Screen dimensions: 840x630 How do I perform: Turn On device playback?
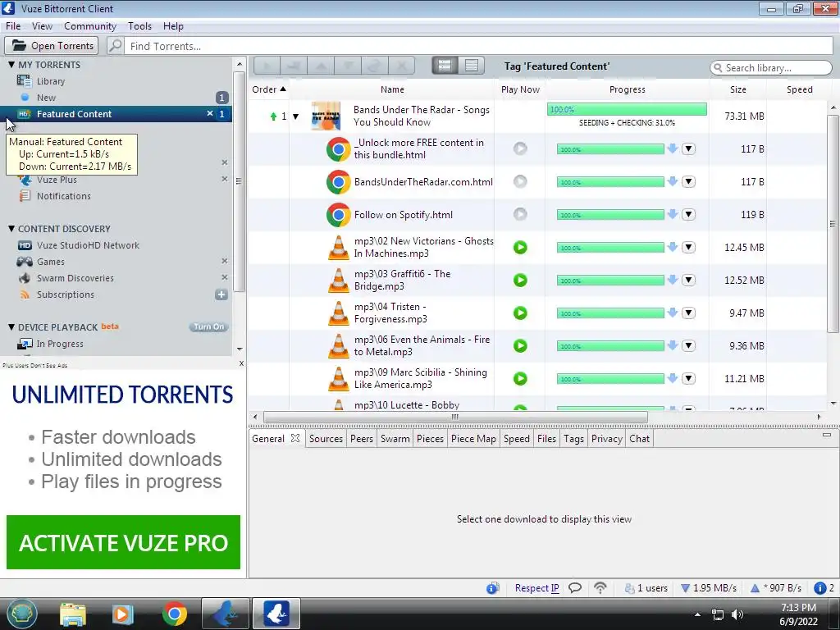point(209,326)
